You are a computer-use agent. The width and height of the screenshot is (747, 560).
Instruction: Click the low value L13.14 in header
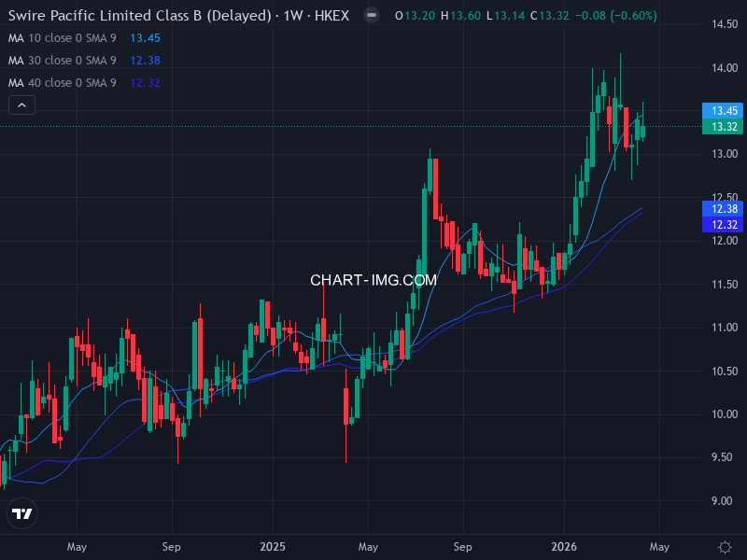[x=505, y=16]
